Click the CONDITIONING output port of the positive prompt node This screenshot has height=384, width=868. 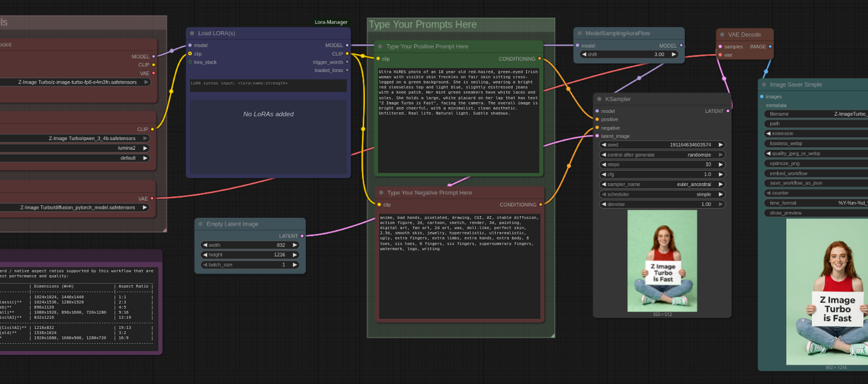point(539,59)
